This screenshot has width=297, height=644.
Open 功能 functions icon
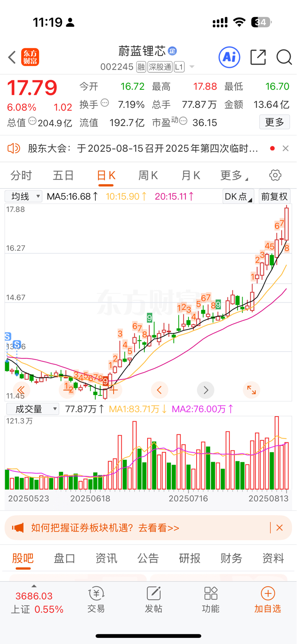point(211,600)
